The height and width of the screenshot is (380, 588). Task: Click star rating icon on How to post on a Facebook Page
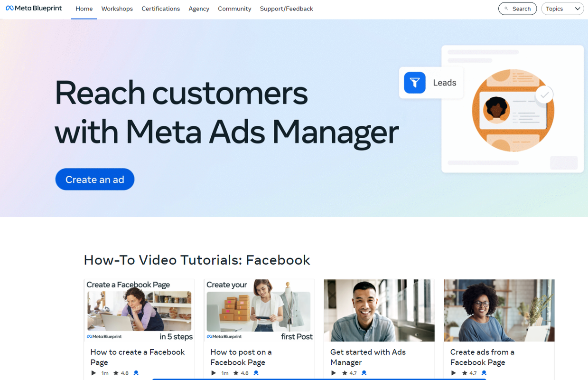click(x=236, y=373)
